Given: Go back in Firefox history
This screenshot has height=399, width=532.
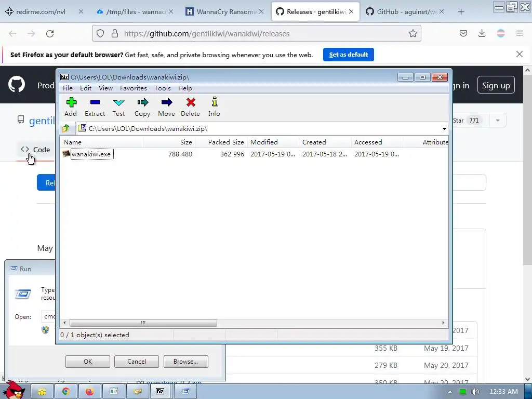Looking at the screenshot, I should (12, 34).
